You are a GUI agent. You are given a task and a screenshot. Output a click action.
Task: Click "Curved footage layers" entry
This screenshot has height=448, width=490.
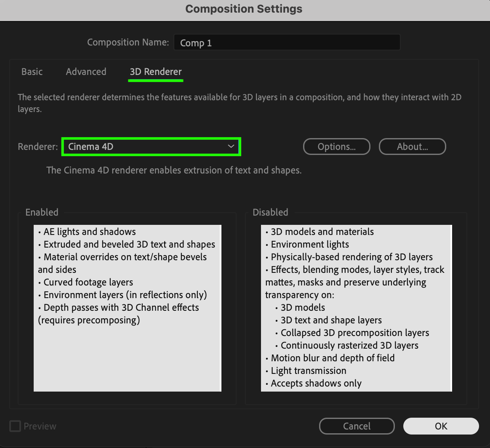tap(88, 282)
